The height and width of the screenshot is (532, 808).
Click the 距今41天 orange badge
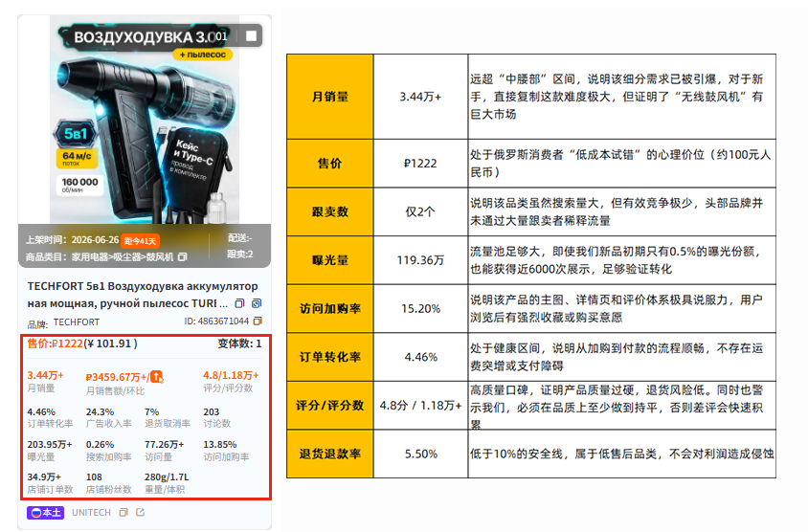[x=140, y=240]
